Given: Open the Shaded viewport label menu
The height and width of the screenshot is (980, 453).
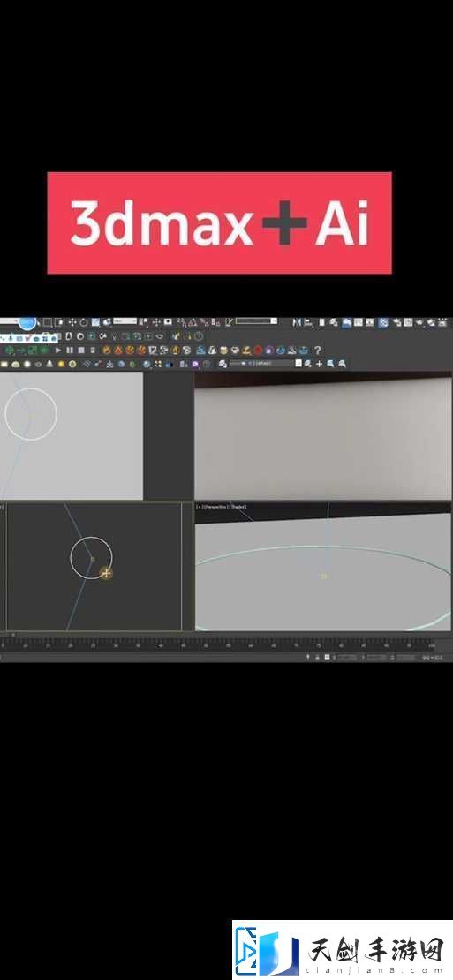Looking at the screenshot, I should coord(238,506).
